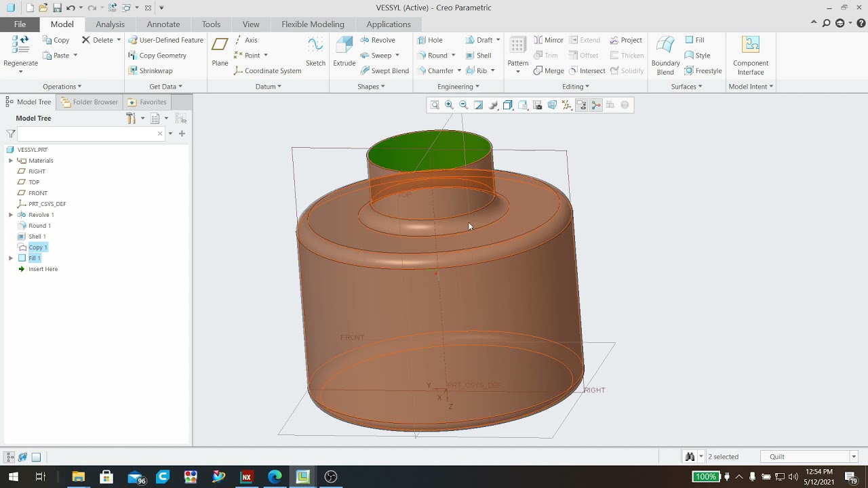Click the Copy button
This screenshot has height=488, width=868.
tap(56, 40)
